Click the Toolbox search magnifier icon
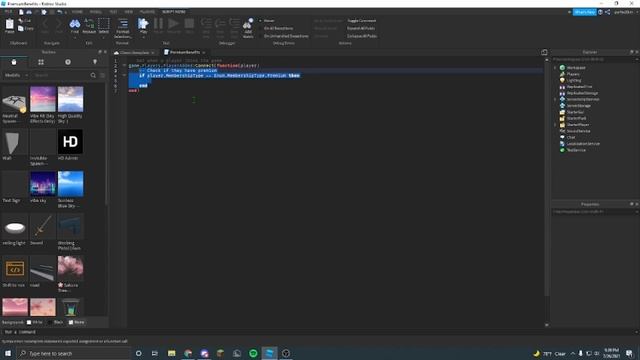Image resolution: width=640 pixels, height=360 pixels. (x=93, y=75)
